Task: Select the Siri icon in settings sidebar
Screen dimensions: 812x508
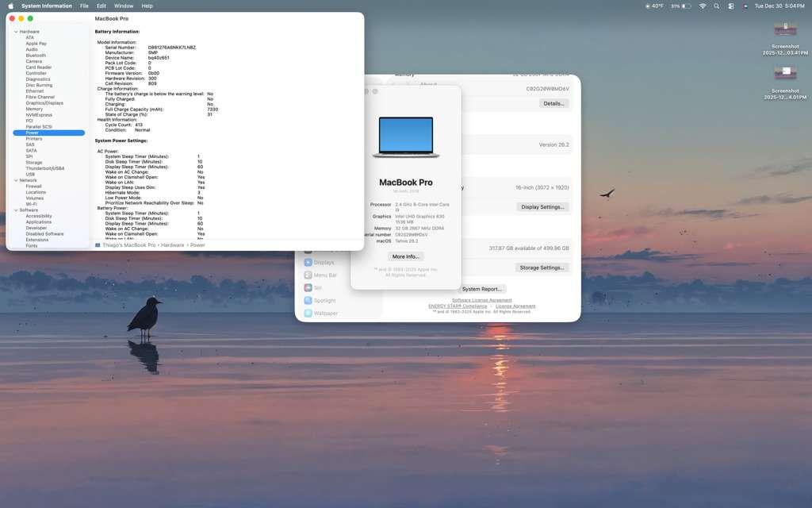Action: pos(308,288)
